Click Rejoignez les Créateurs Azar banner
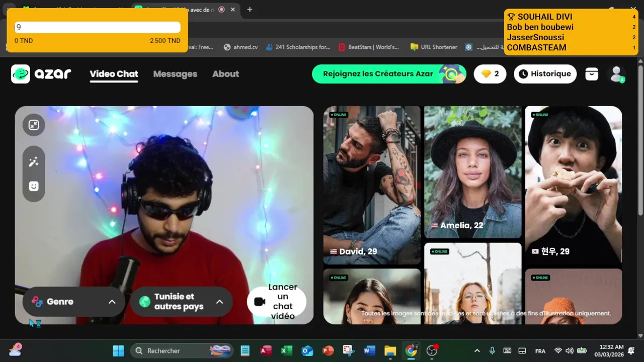This screenshot has width=644, height=362. [x=389, y=74]
